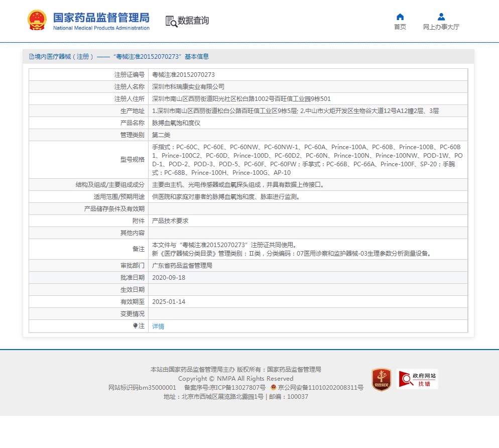
Task: Select the 结构及组成 description value
Action: pyautogui.click(x=238, y=185)
